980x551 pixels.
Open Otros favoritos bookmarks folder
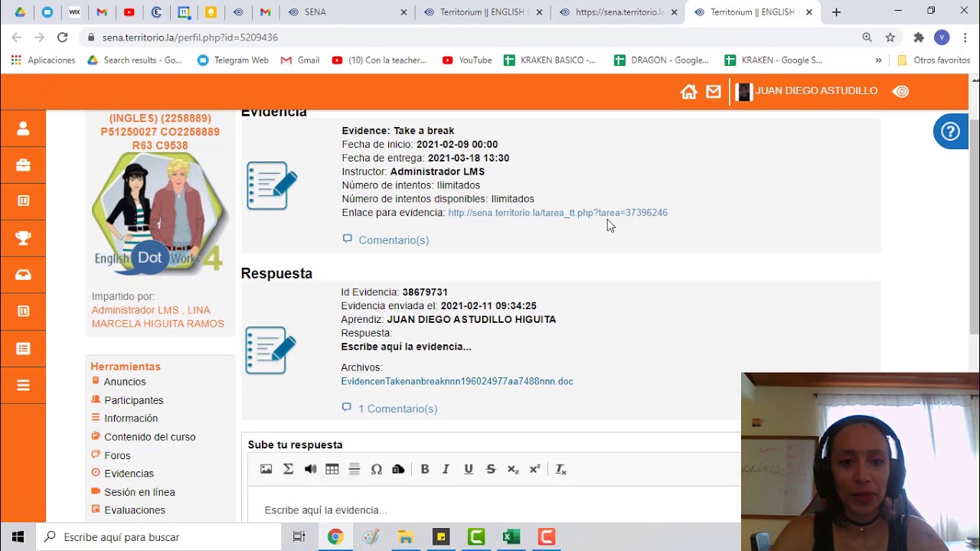coord(934,60)
